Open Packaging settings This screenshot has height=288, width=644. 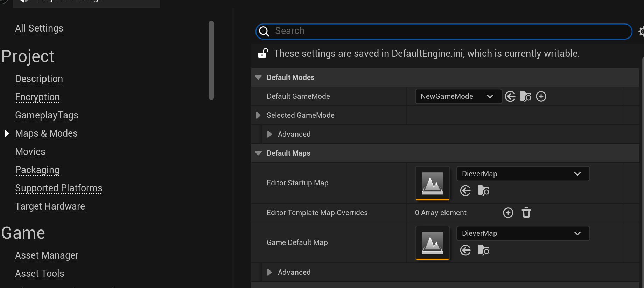pos(37,170)
